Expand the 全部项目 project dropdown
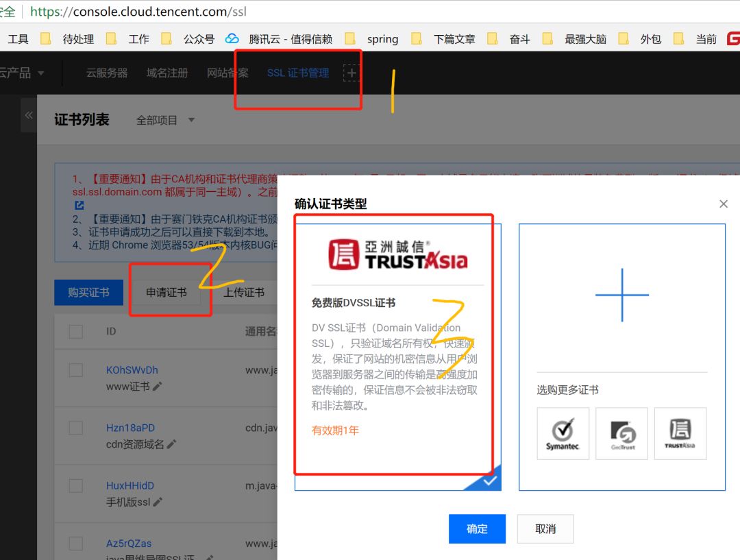Viewport: 740px width, 560px height. [165, 121]
